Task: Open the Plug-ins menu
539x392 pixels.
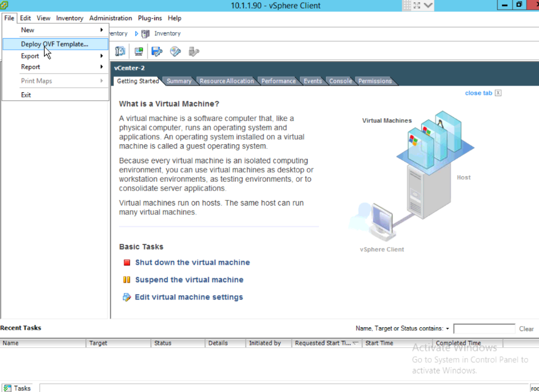Action: (149, 18)
